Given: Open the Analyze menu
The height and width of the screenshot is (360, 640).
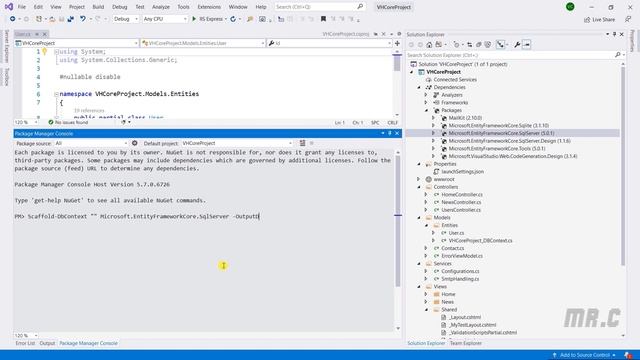Looking at the screenshot, I should pyautogui.click(x=161, y=7).
